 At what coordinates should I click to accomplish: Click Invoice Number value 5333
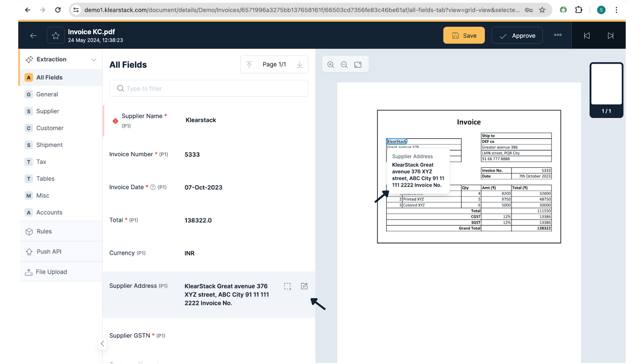coord(192,154)
